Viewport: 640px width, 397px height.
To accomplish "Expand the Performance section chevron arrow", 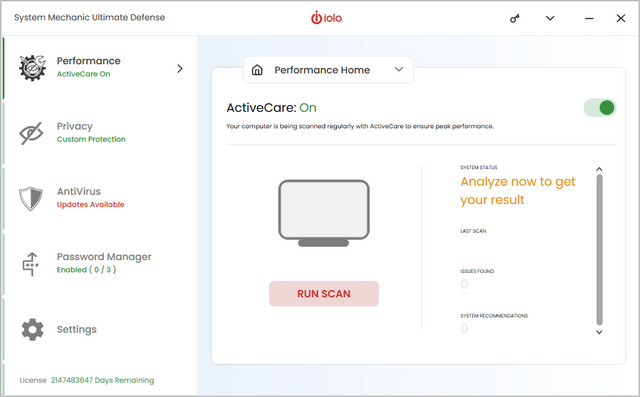I will click(180, 69).
